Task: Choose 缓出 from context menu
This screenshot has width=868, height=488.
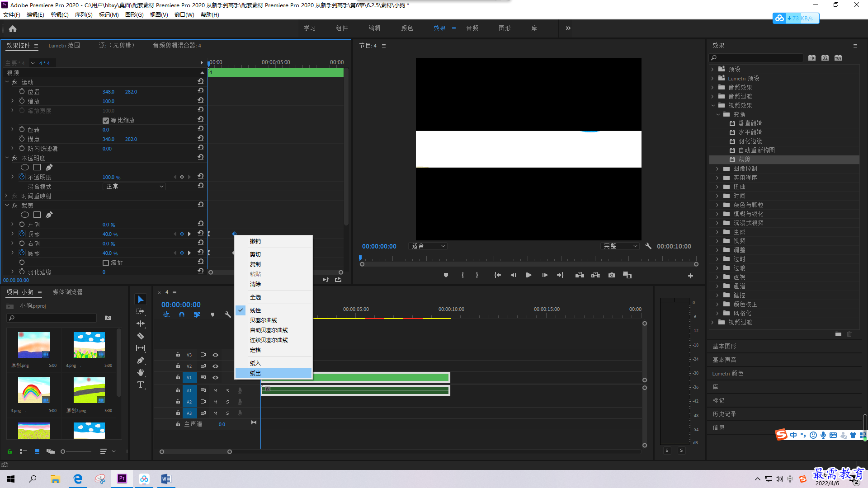Action: 273,373
